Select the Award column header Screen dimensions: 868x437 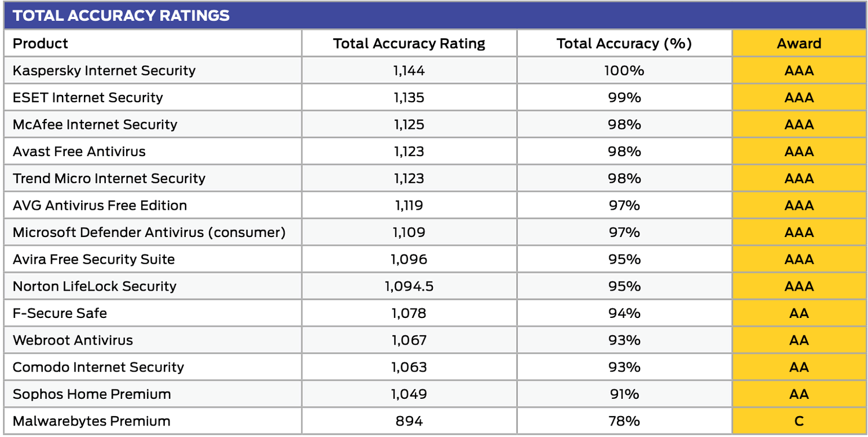(x=799, y=43)
